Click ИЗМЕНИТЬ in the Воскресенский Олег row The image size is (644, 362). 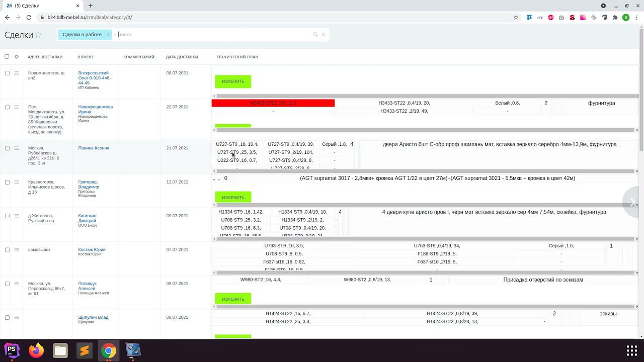pos(233,81)
